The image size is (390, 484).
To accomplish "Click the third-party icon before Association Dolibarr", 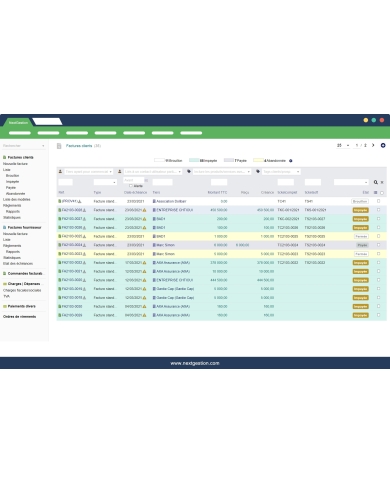I will (154, 201).
